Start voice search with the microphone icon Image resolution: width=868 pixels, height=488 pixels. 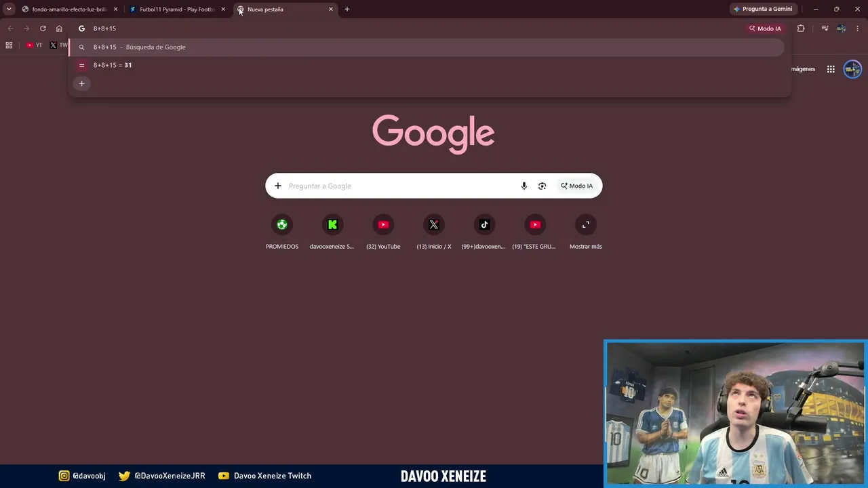[x=524, y=186]
